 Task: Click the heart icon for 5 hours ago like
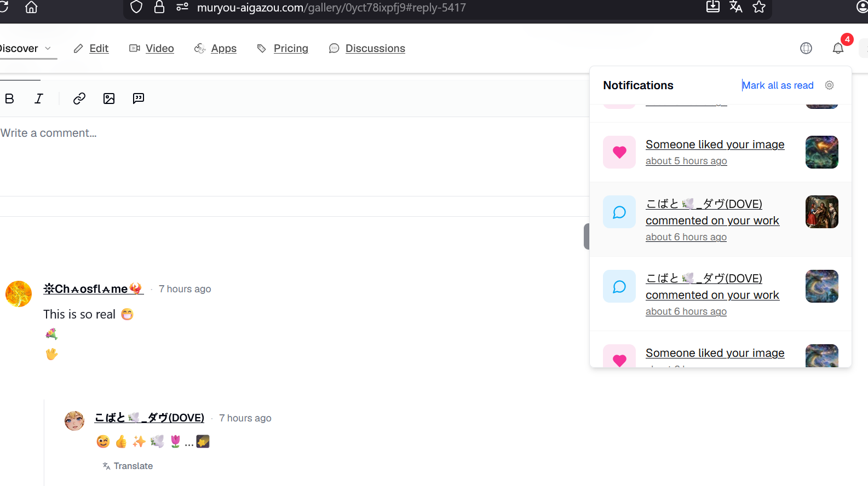click(x=619, y=152)
